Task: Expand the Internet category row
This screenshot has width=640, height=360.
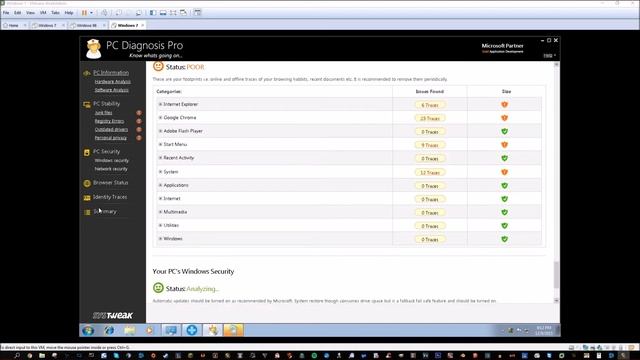Action: coord(160,198)
